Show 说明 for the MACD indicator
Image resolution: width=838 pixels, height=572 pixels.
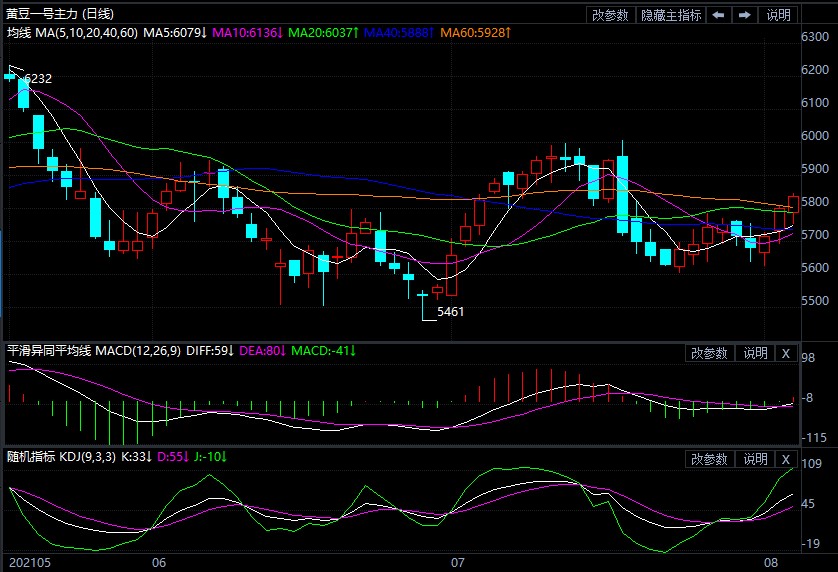pyautogui.click(x=754, y=353)
